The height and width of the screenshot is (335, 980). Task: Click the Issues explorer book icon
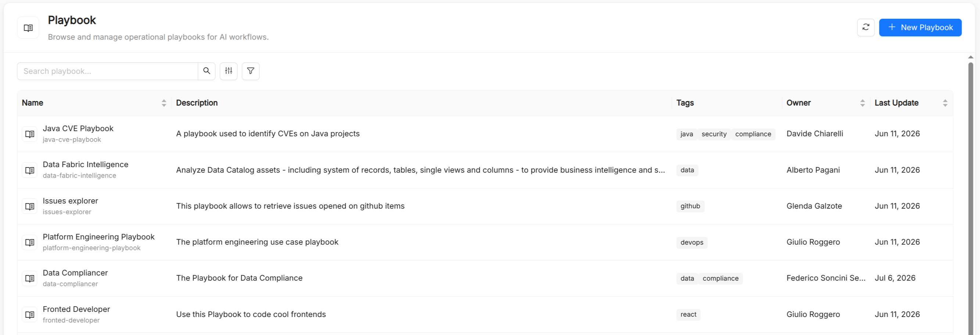coord(30,206)
